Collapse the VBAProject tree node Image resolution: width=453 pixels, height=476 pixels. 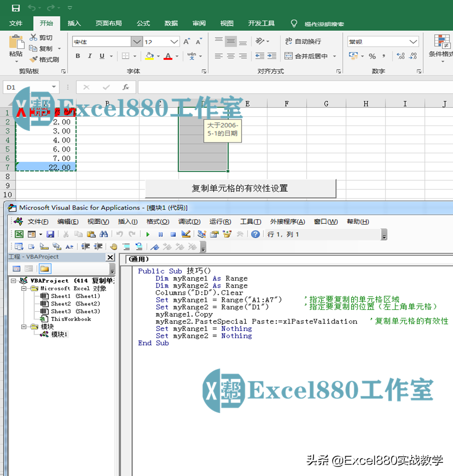coord(14,281)
